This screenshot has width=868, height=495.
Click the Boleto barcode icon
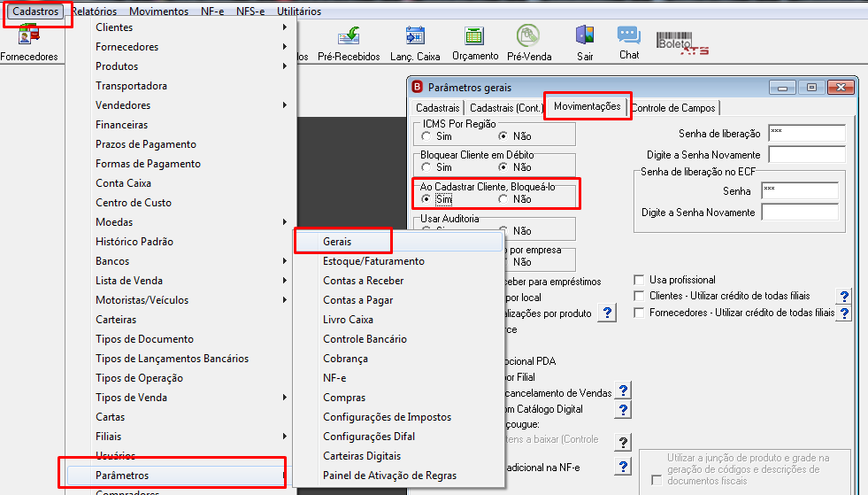click(682, 43)
